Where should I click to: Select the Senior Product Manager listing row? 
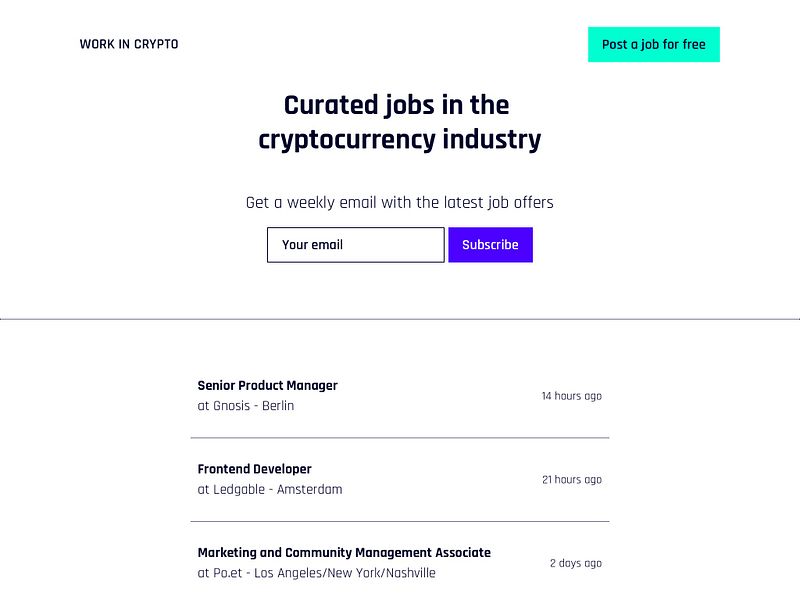click(400, 396)
